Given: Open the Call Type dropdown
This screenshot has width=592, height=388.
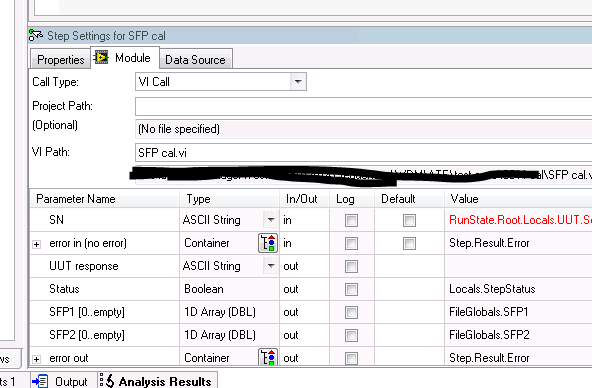Looking at the screenshot, I should (x=298, y=82).
